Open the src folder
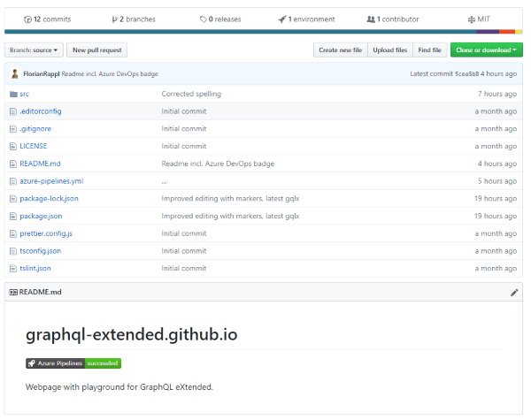Viewport: 531px width, 420px height. (25, 94)
